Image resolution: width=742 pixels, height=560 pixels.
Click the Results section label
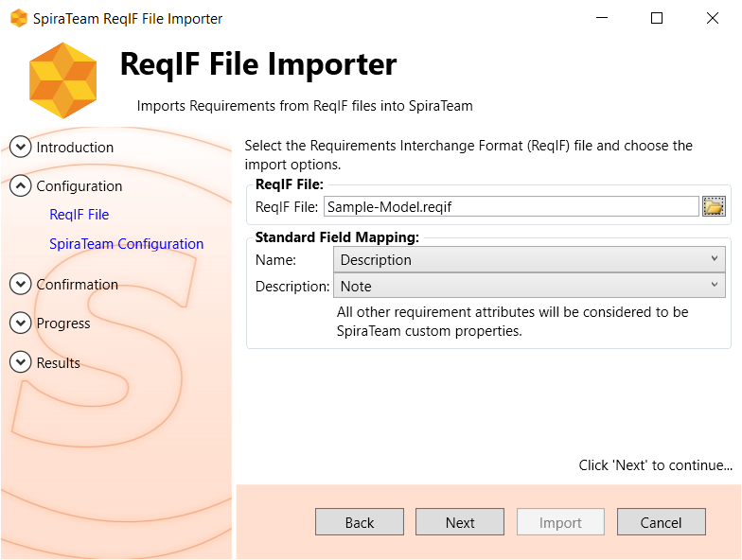pyautogui.click(x=58, y=363)
